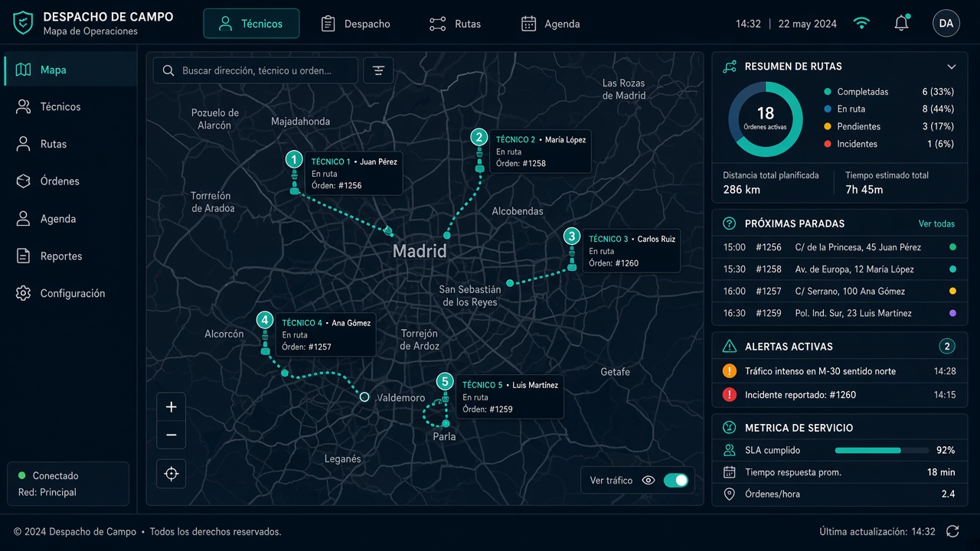Switch to the Técnicos top tab
This screenshot has width=980, height=551.
[x=251, y=24]
